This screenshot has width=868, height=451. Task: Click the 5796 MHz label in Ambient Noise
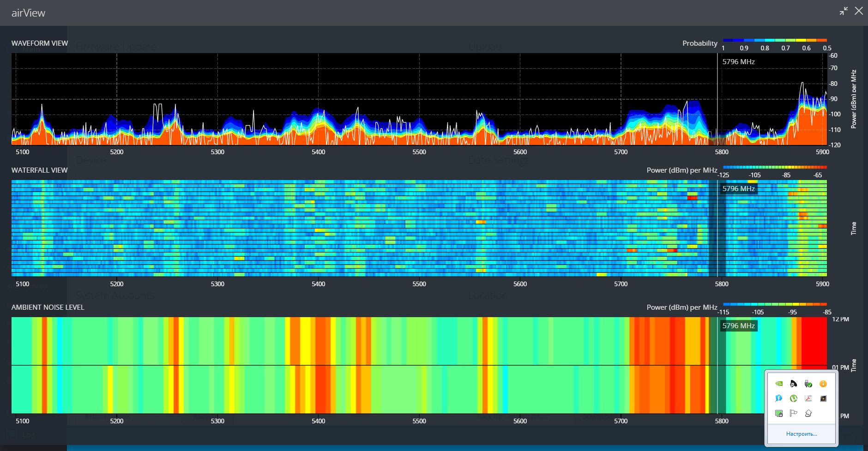(738, 326)
